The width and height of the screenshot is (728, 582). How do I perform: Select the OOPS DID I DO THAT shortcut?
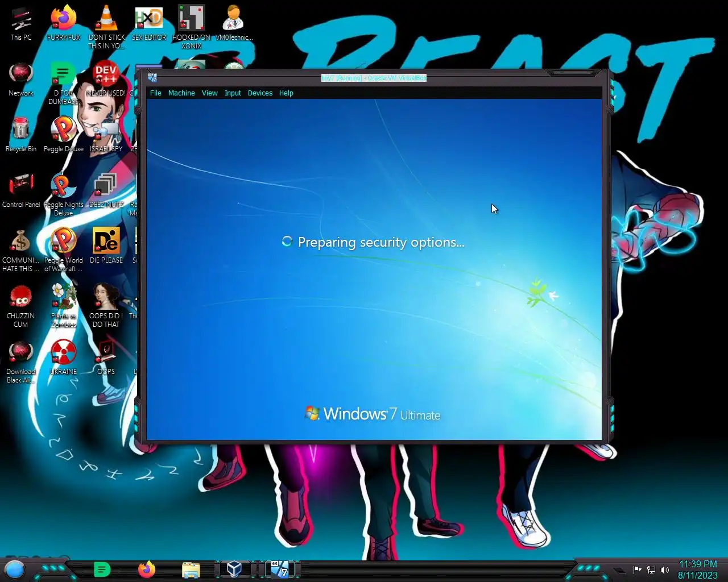point(106,306)
